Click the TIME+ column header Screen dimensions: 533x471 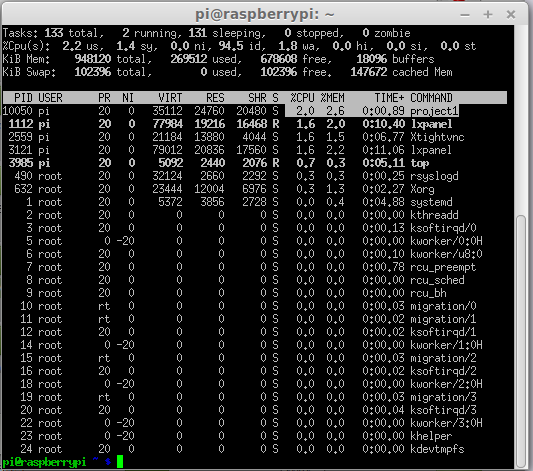[x=389, y=98]
